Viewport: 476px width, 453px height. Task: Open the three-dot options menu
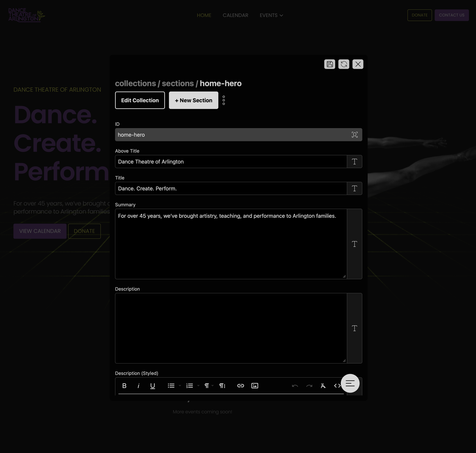(x=224, y=100)
